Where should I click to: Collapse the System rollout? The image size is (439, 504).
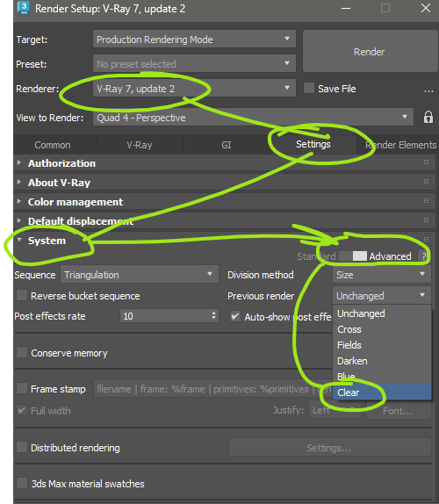coord(19,240)
